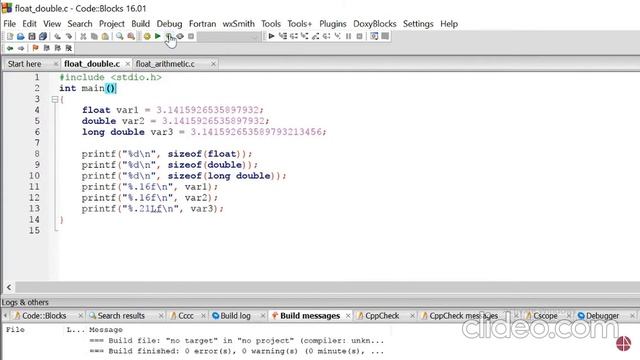Go to previous bookmark flag icon
This screenshot has height=360, width=640.
coord(47,48)
